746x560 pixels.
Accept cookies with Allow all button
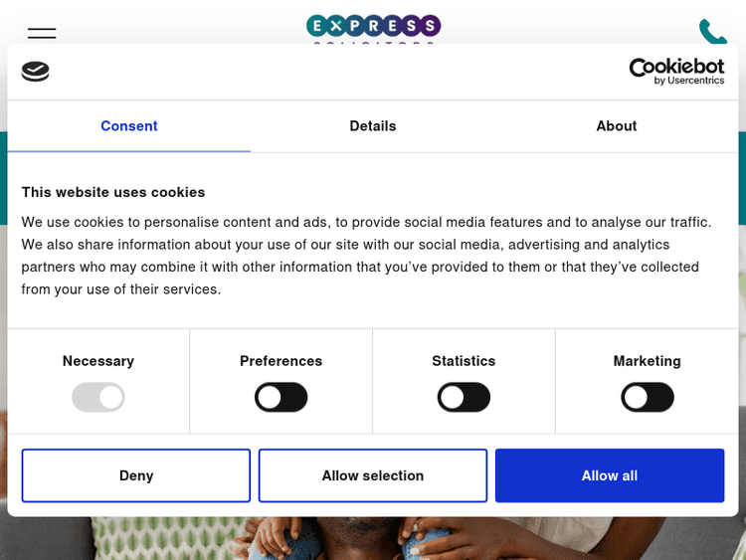[610, 475]
